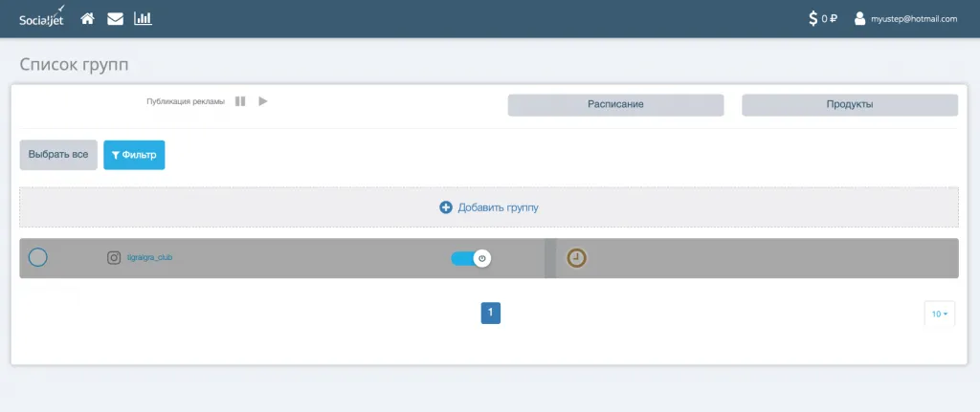Resume ad publication with play button
This screenshot has width=980, height=412.
point(263,101)
